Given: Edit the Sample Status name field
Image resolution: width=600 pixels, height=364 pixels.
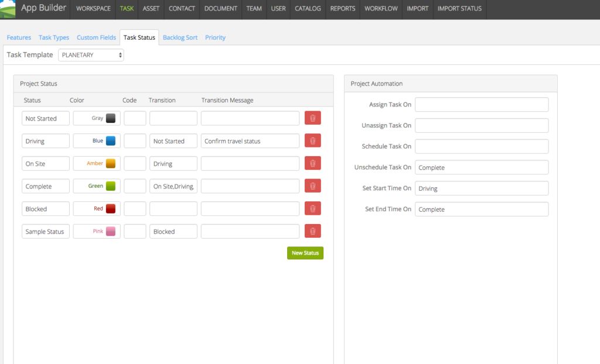Looking at the screenshot, I should [x=46, y=231].
